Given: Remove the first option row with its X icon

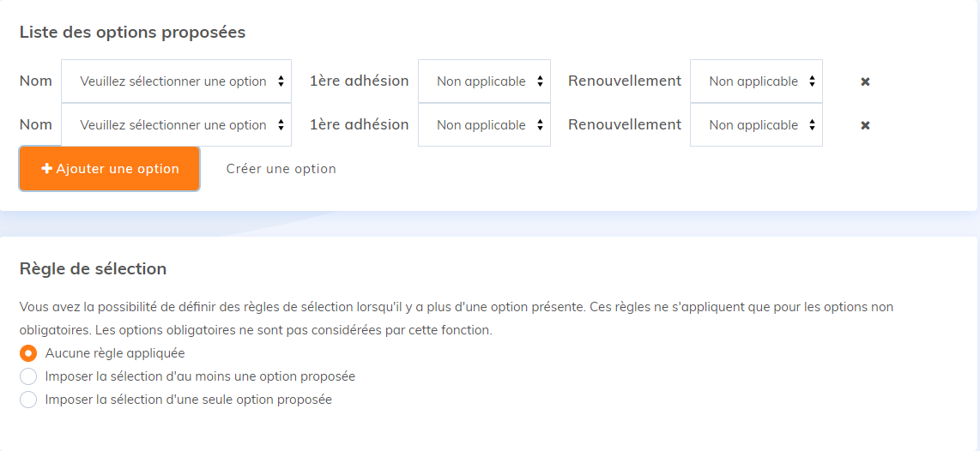Looking at the screenshot, I should pos(865,81).
